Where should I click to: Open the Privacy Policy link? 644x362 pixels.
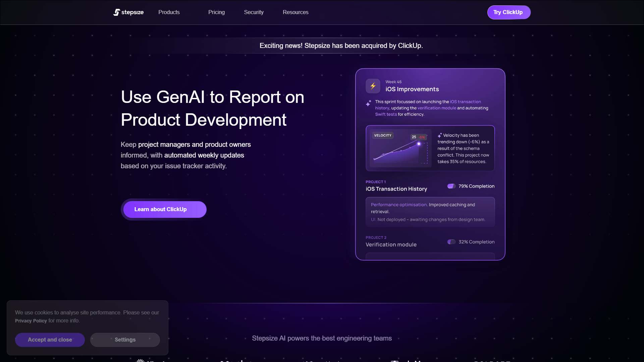pos(31,321)
